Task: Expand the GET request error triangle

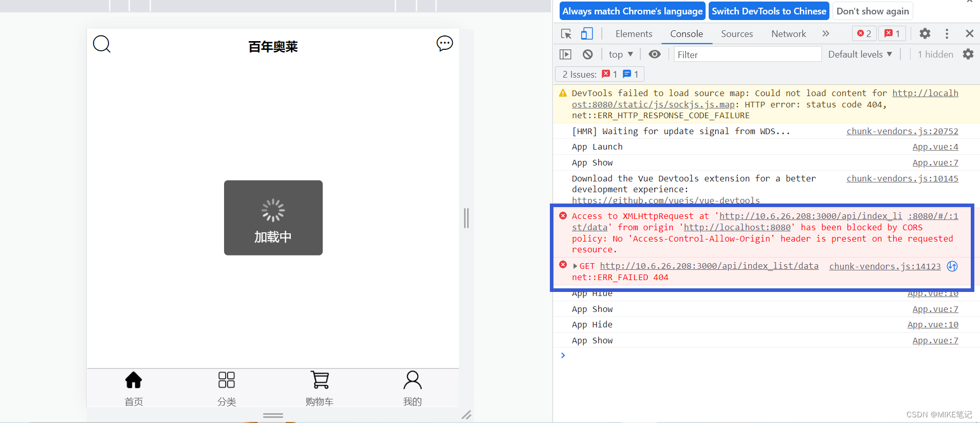Action: point(575,266)
